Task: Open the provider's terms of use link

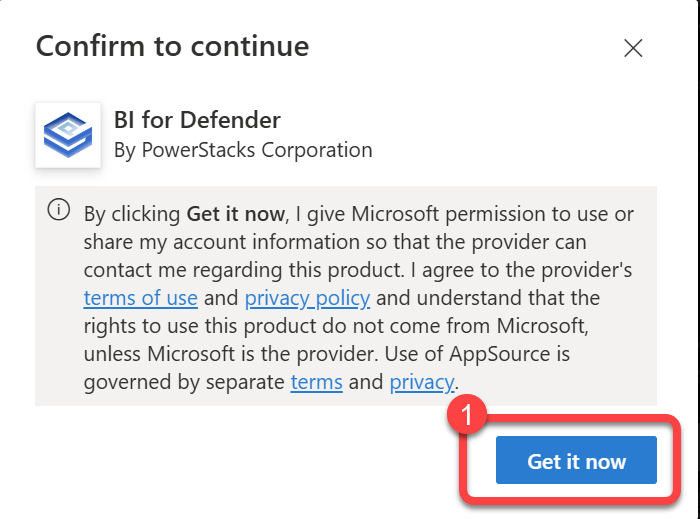Action: (140, 298)
